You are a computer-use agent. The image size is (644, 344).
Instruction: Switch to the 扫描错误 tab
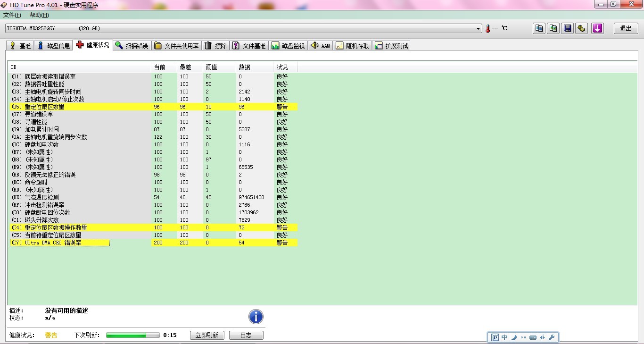point(132,46)
